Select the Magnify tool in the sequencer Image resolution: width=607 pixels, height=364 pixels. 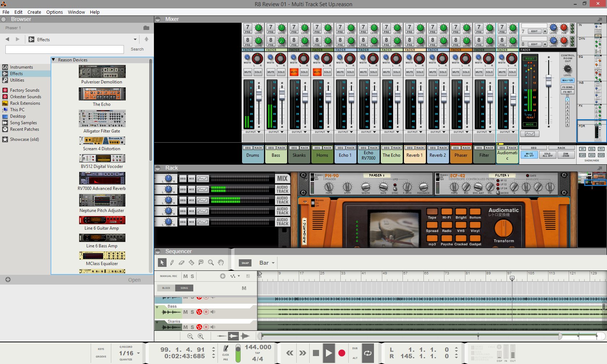tap(211, 263)
